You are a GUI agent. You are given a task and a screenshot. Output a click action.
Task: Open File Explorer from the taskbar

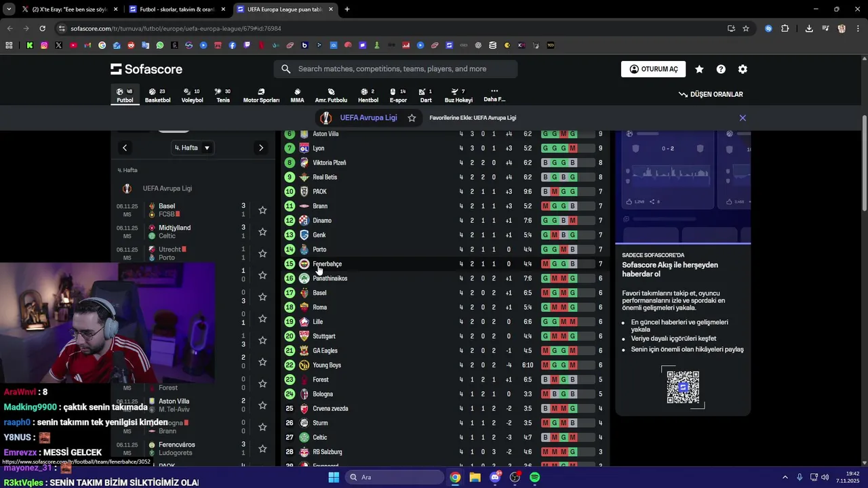tap(475, 477)
